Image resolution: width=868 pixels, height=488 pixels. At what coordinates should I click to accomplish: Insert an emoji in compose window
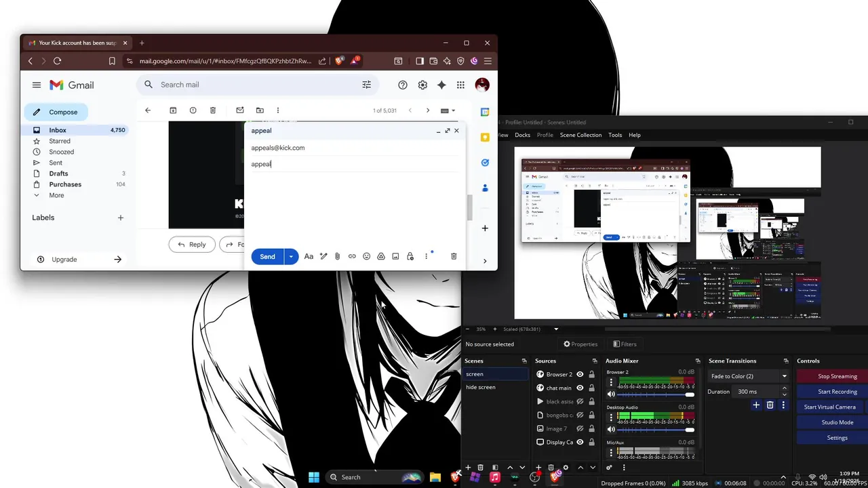[x=367, y=256]
